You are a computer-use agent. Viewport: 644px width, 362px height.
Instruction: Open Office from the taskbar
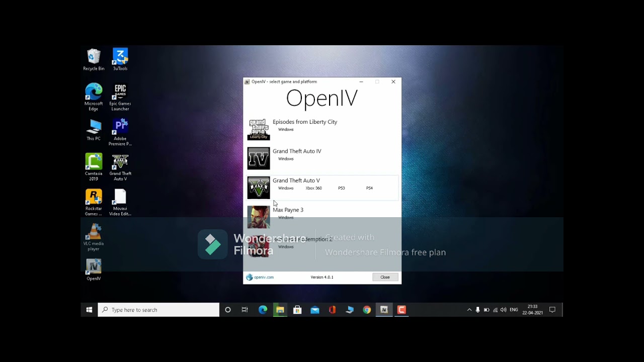click(332, 310)
